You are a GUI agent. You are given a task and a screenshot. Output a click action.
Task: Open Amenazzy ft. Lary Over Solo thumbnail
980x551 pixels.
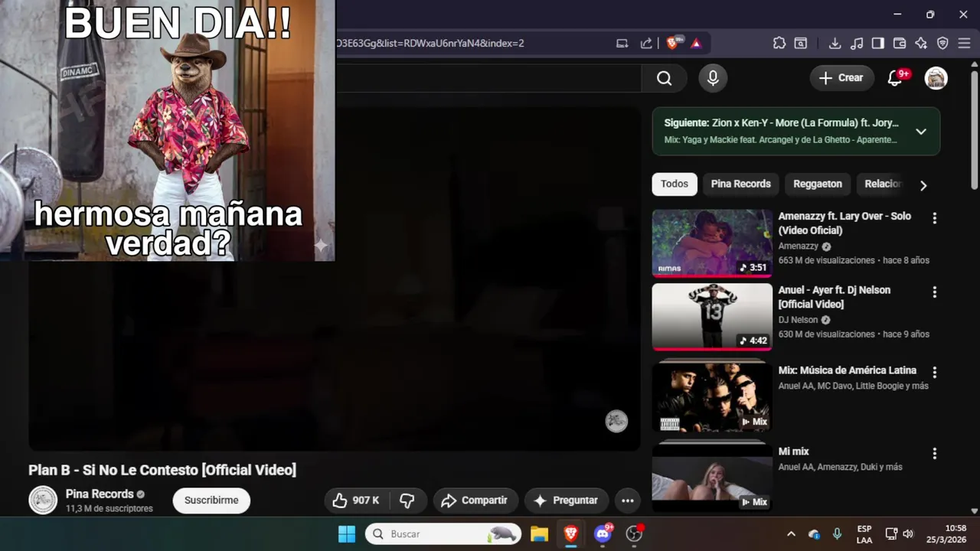(712, 243)
